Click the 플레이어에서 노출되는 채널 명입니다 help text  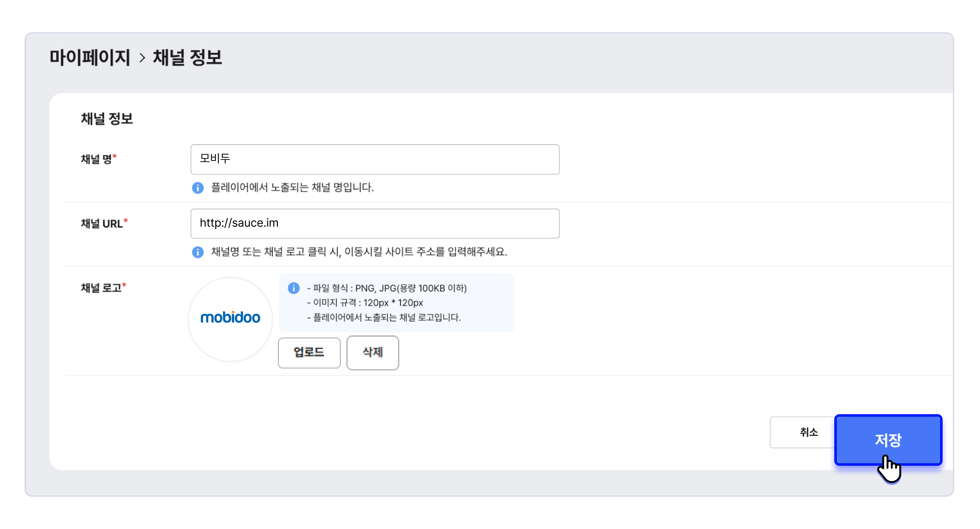(292, 188)
